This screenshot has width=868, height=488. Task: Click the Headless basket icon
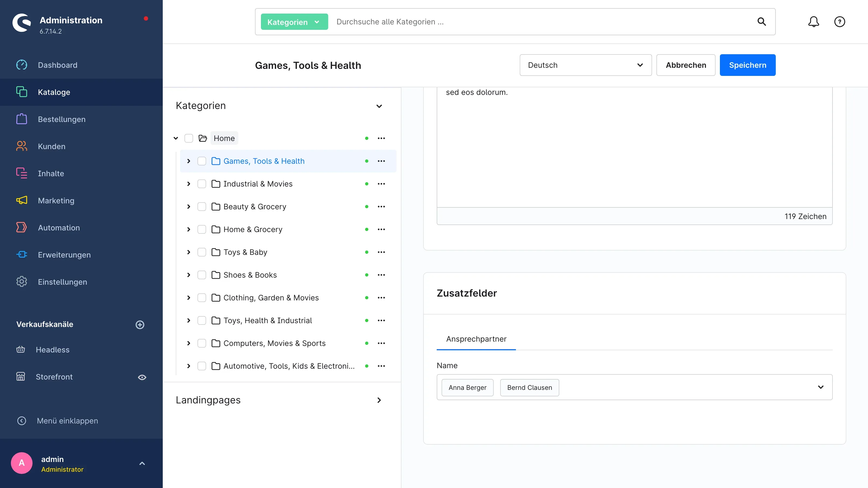tap(21, 349)
